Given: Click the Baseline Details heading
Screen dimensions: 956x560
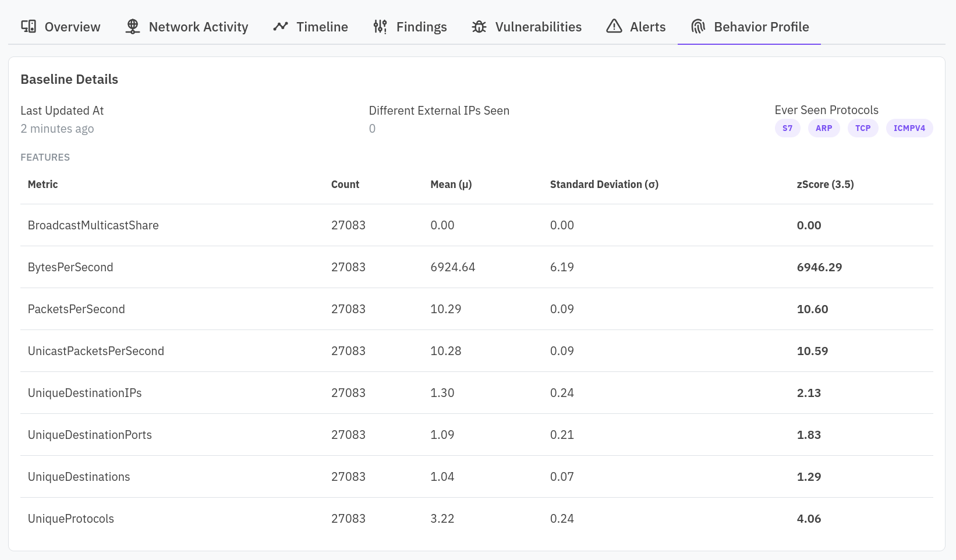Looking at the screenshot, I should [69, 79].
